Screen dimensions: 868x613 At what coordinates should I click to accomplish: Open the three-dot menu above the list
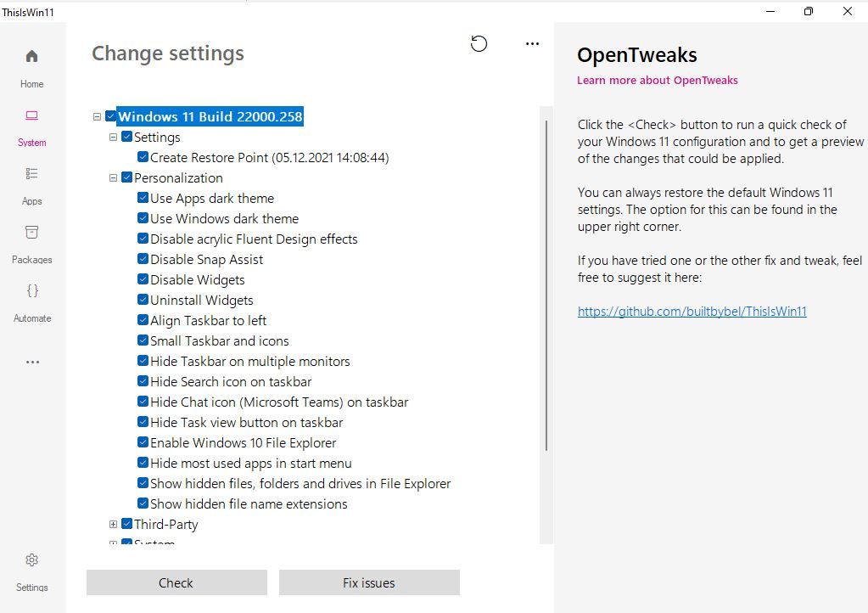(532, 43)
